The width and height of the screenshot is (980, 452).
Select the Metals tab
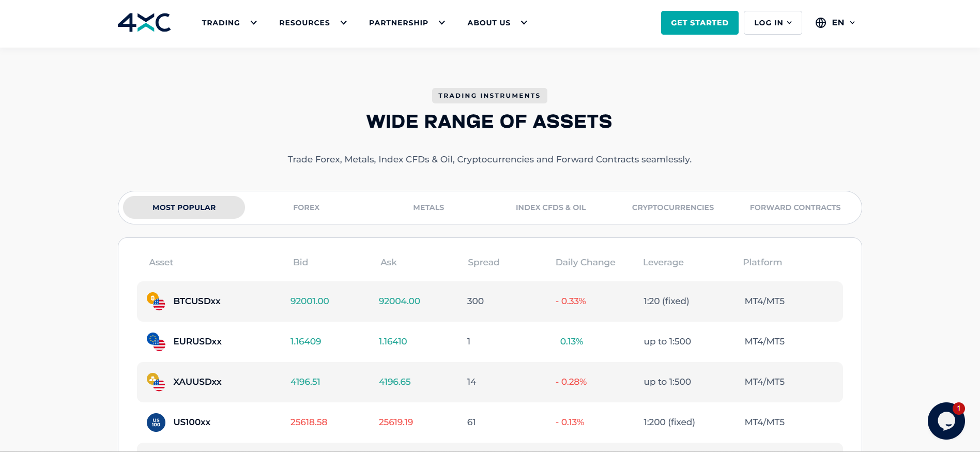tap(428, 207)
